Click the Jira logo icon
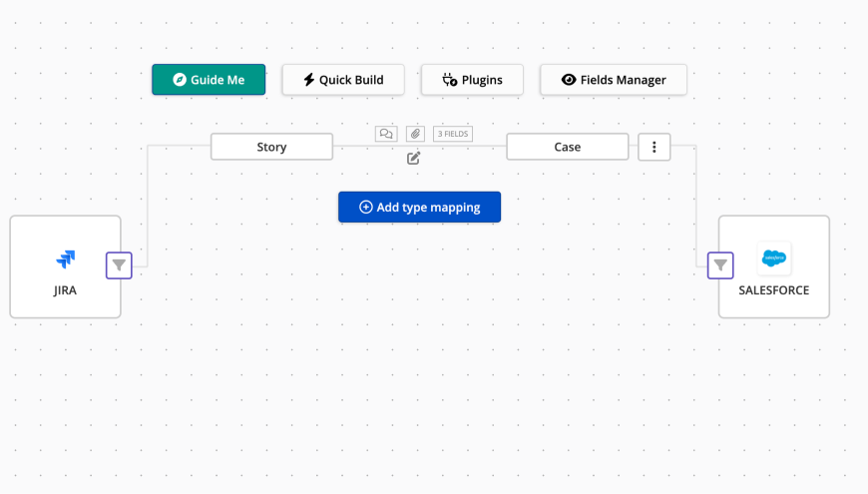 65,259
